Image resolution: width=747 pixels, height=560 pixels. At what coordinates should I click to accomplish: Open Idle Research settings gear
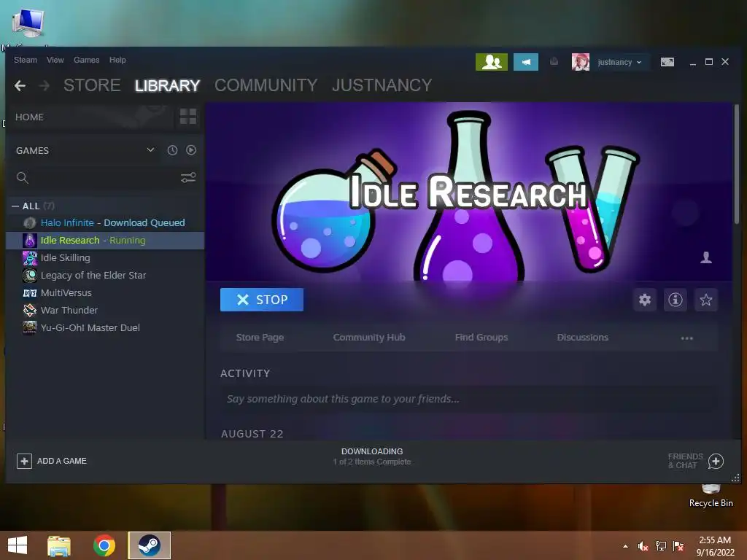645,300
